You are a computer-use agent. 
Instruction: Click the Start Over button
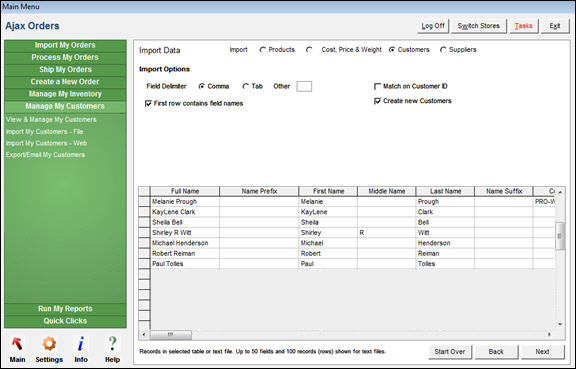[450, 352]
